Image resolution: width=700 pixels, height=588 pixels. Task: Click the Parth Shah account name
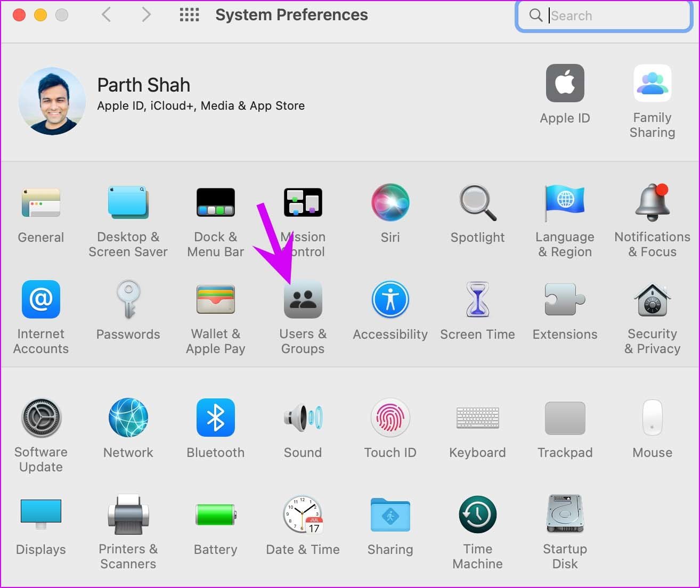click(143, 85)
